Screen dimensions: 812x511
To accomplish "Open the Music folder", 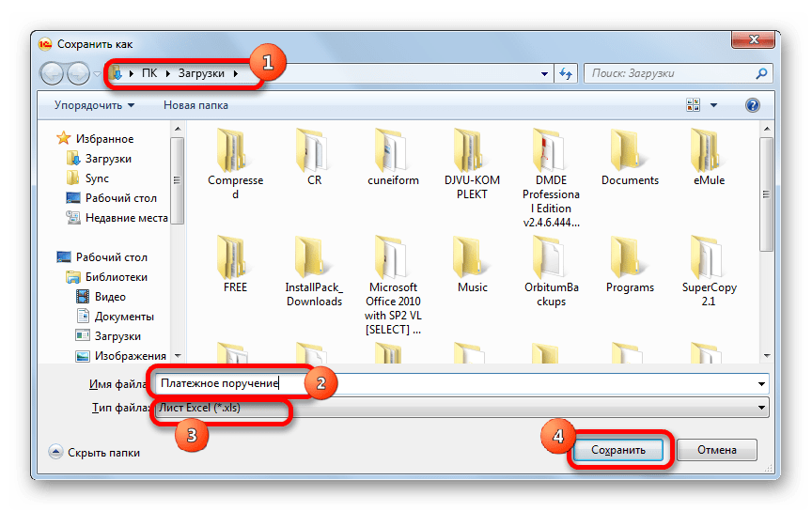I will pyautogui.click(x=472, y=264).
